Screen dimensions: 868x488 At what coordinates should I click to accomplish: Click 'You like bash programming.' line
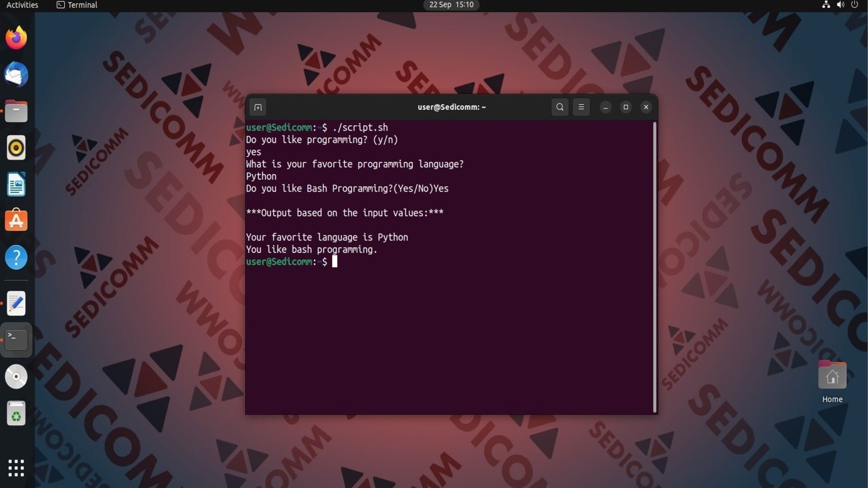point(311,249)
